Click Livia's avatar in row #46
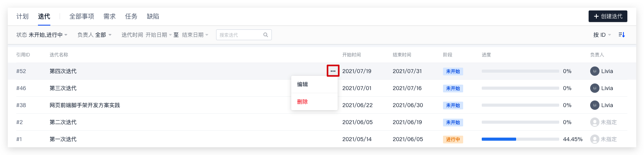Viewport: 644px width, 155px height. tap(595, 88)
